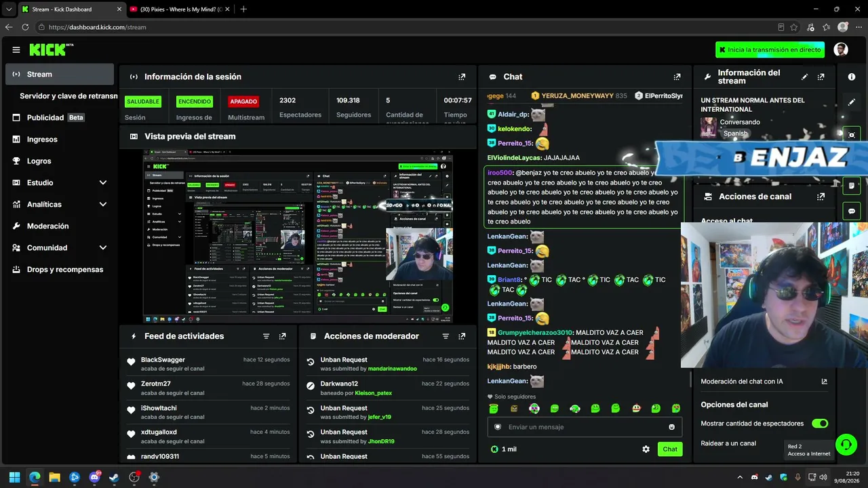Open the green headset support button
The image size is (868, 488).
tap(846, 445)
